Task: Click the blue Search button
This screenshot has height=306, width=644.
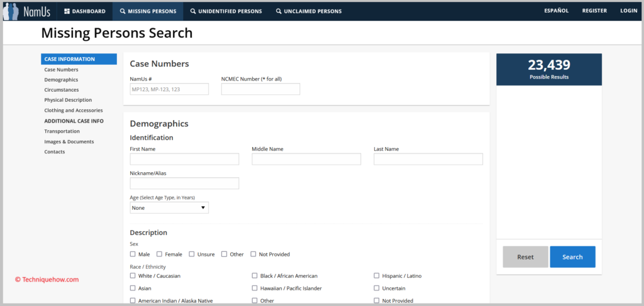Action: click(x=572, y=257)
